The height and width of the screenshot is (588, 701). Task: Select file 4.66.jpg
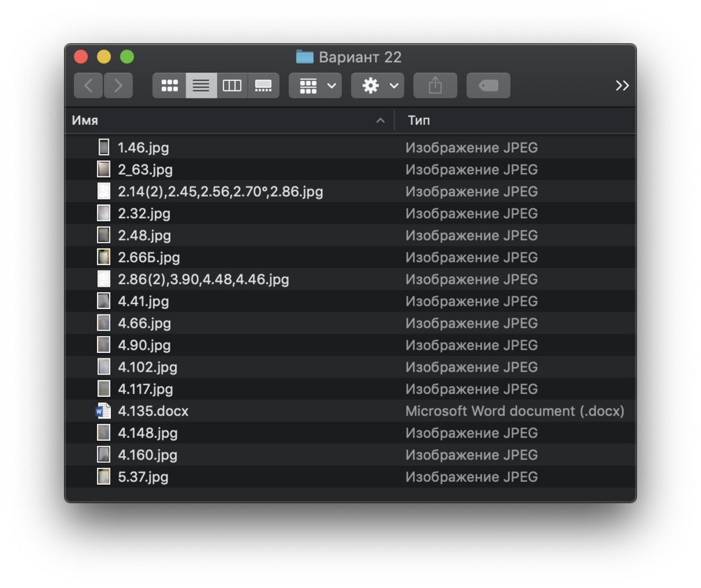click(350, 323)
